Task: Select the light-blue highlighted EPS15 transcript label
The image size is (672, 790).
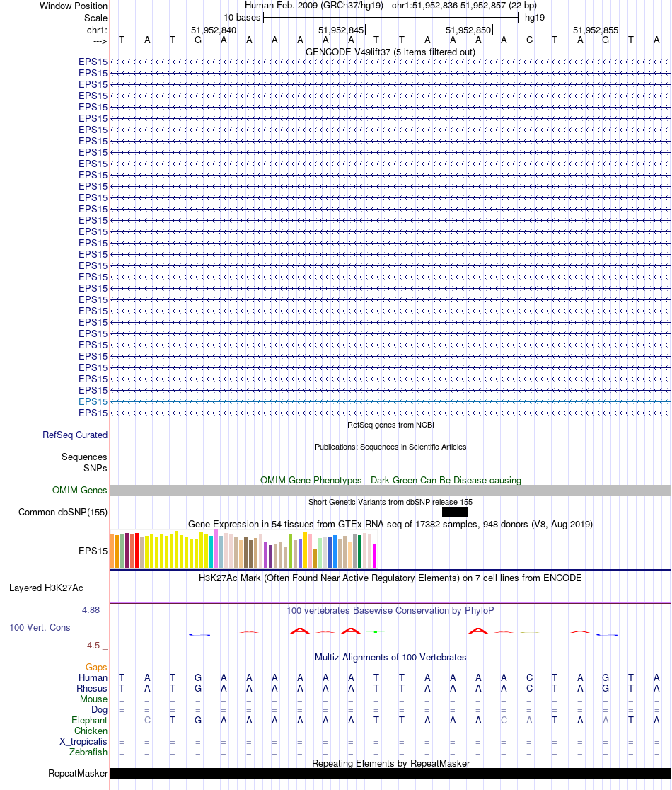Action: [93, 401]
